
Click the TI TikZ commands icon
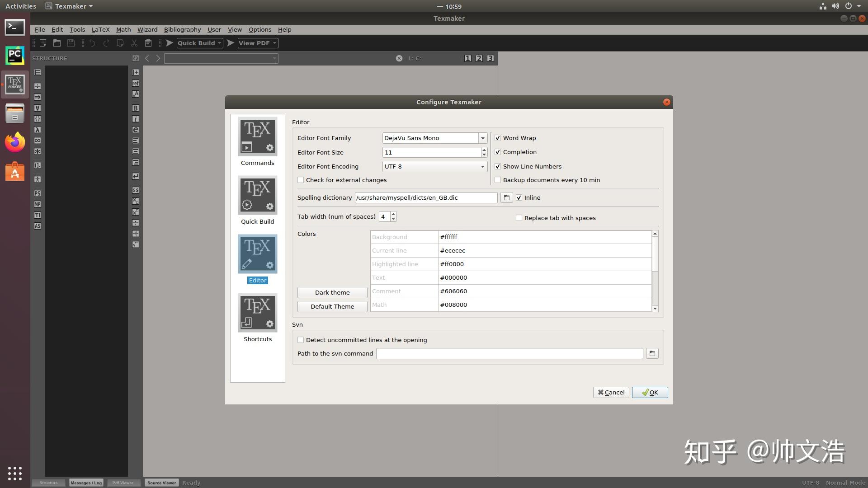(38, 215)
